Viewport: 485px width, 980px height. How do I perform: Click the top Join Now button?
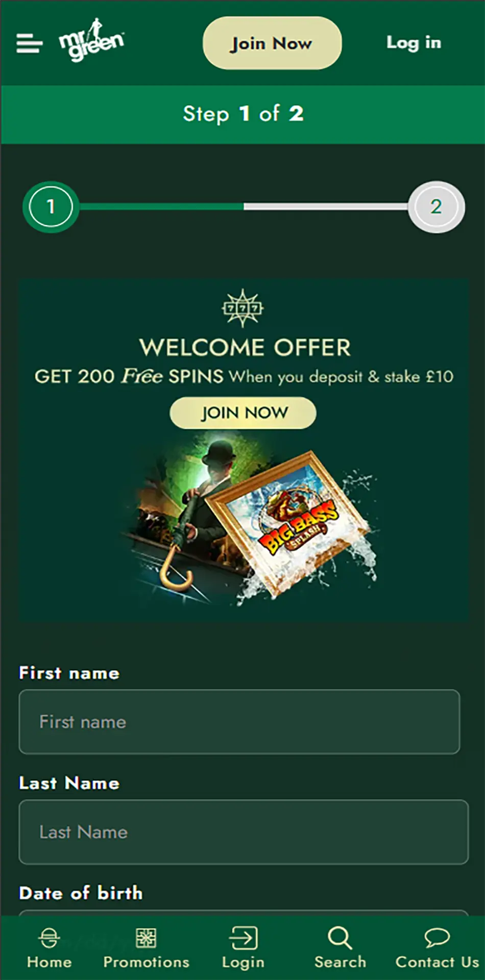coord(272,43)
